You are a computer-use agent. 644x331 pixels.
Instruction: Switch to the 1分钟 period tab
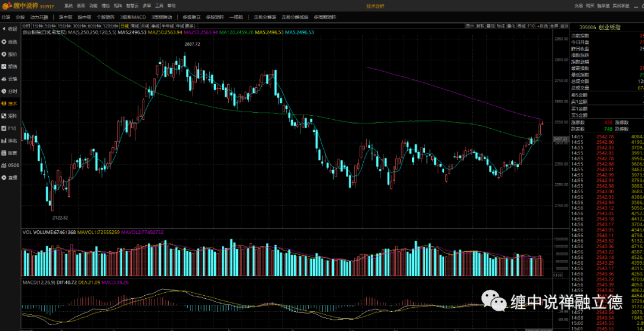pyautogui.click(x=38, y=26)
